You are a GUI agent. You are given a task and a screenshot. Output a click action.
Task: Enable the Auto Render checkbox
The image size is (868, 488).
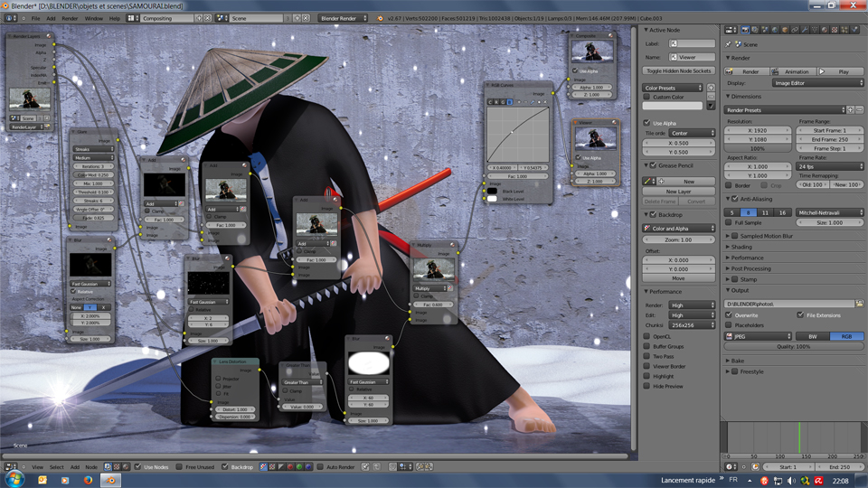[x=320, y=467]
